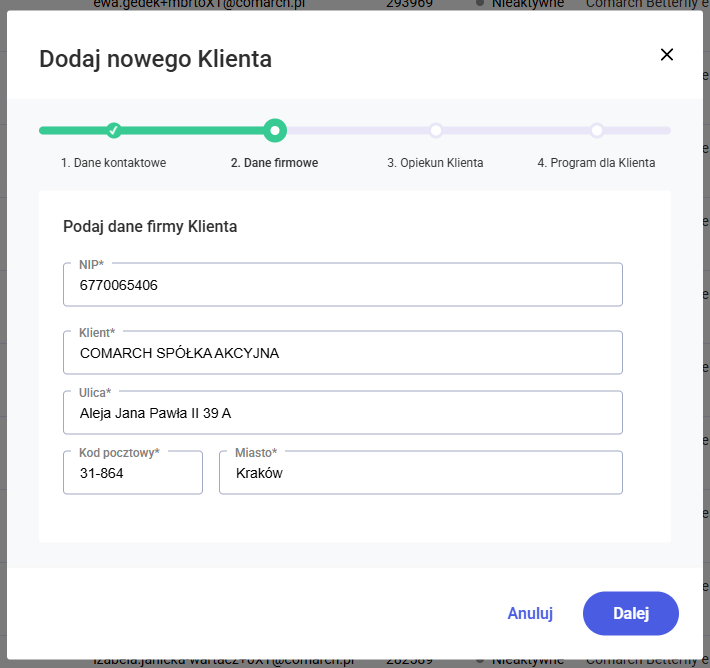
Task: Click the completed step 1 checkmark circle
Action: point(114,130)
